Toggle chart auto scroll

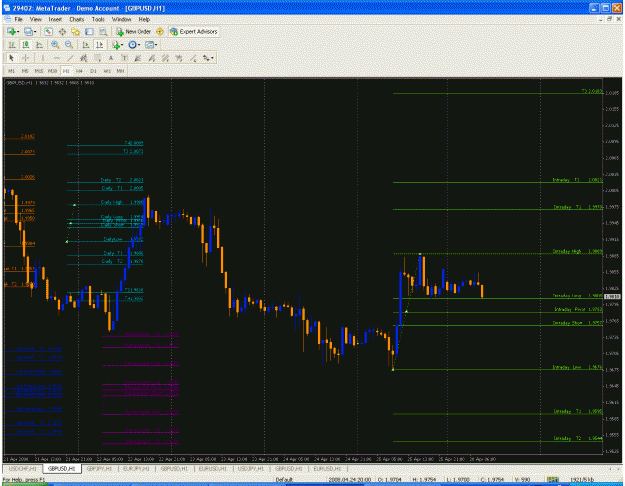click(86, 45)
